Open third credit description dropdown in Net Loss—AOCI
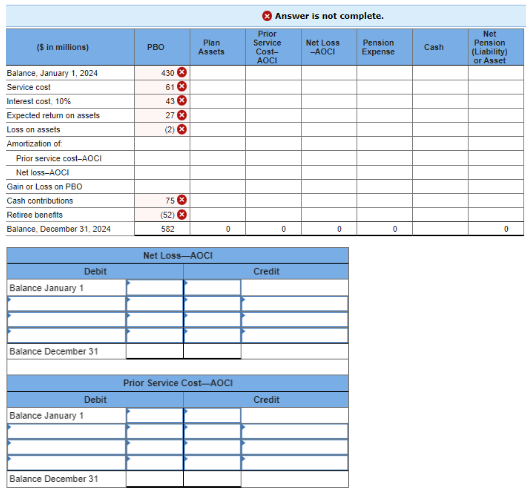The height and width of the screenshot is (492, 532). (x=294, y=335)
